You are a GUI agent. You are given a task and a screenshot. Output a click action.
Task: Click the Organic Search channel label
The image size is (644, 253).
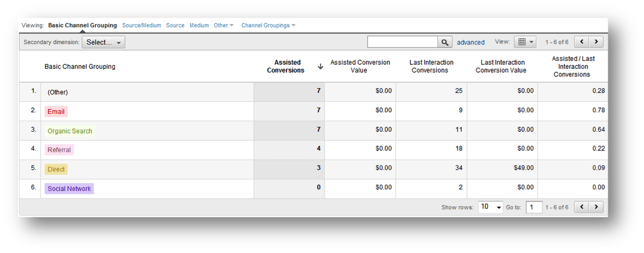[70, 131]
